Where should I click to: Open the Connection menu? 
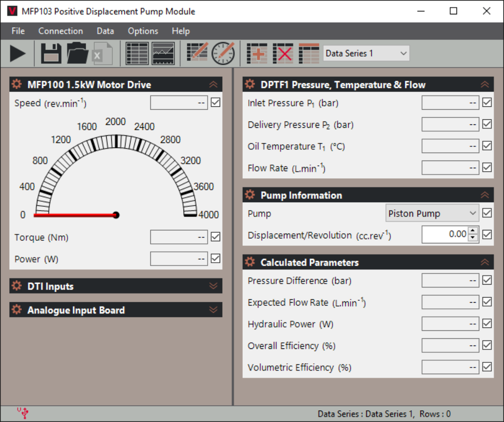[x=60, y=31]
